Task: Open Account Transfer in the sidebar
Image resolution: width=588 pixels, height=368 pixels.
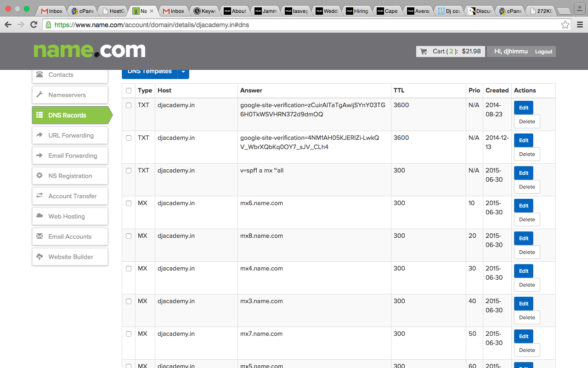Action: [70, 196]
